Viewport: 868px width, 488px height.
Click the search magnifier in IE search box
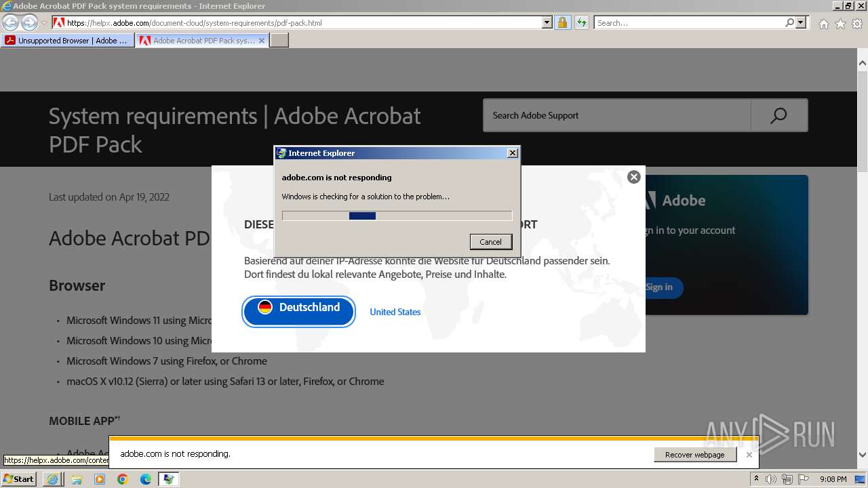[789, 23]
